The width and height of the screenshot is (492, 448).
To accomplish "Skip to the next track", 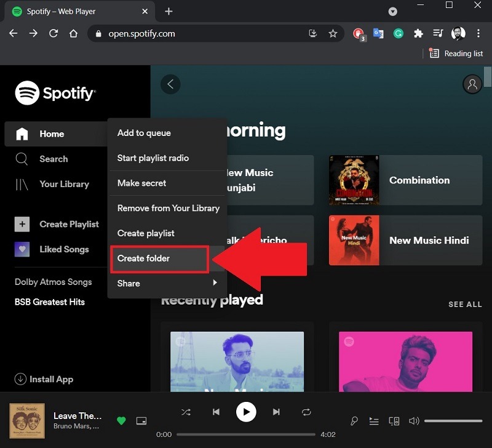I will click(x=276, y=412).
